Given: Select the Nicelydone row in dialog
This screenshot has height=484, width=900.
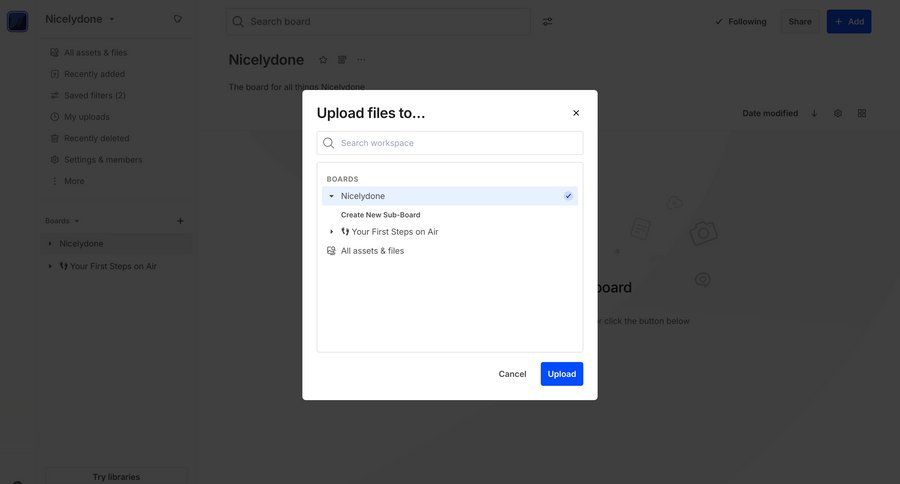Looking at the screenshot, I should (x=449, y=196).
